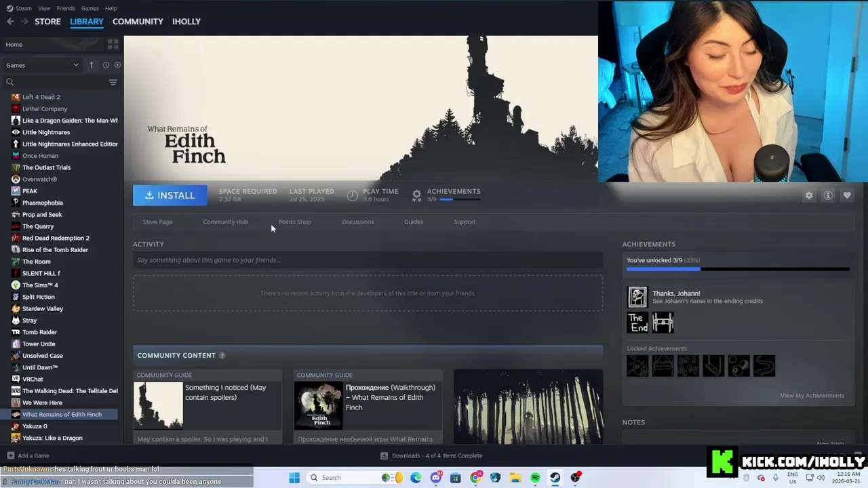Show game info icon

coord(828,195)
